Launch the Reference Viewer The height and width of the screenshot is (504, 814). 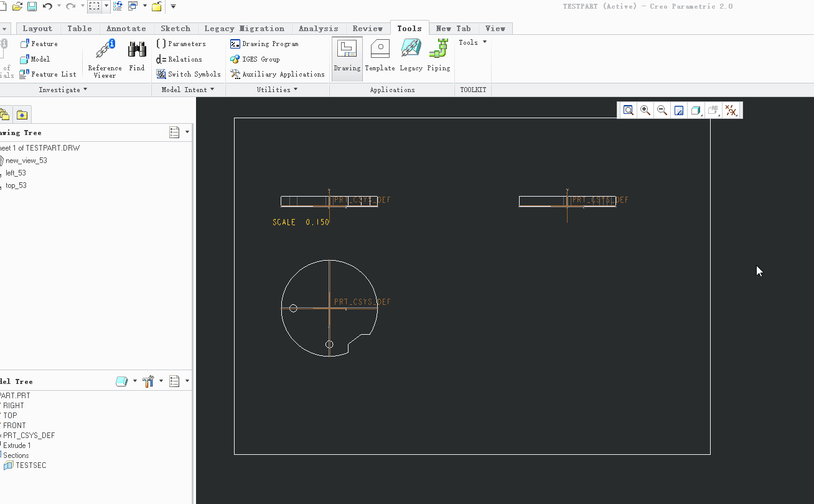tap(105, 58)
